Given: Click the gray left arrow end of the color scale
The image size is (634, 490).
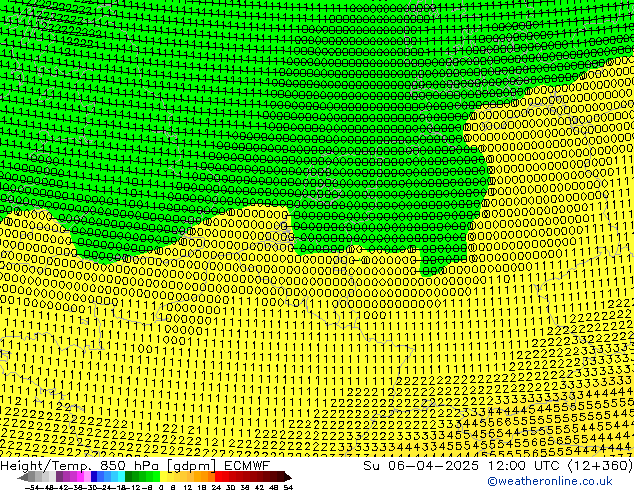Looking at the screenshot, I should [23, 477].
